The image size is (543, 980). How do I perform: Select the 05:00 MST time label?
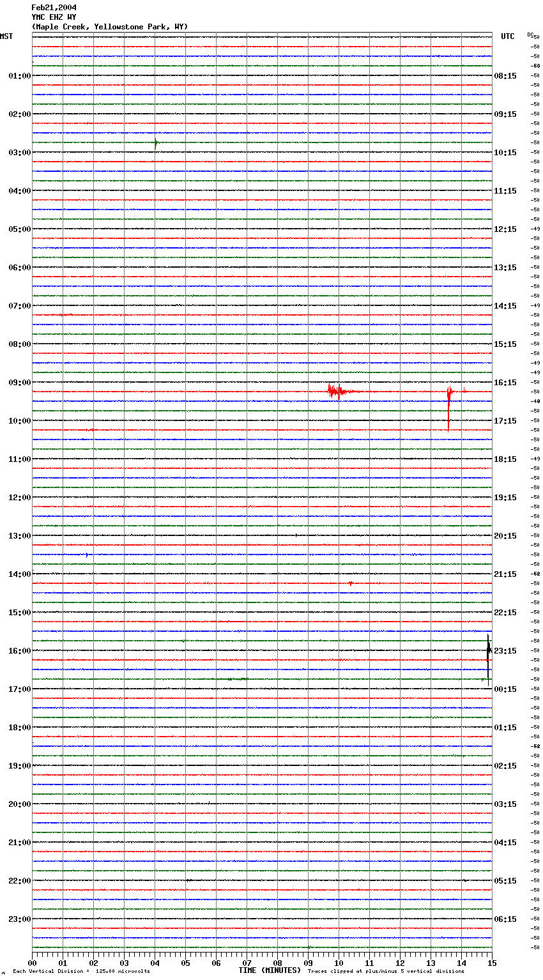point(19,229)
